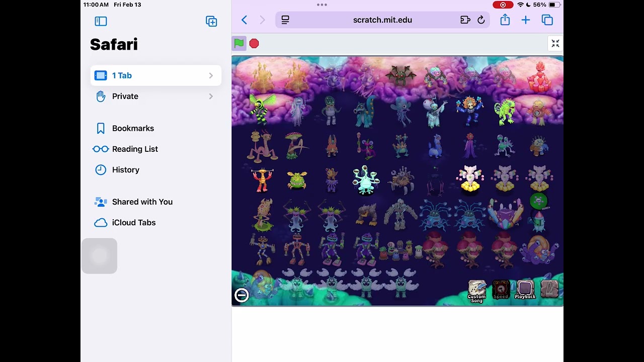Hide the Safari sidebar using the sidebar icon
The width and height of the screenshot is (644, 362).
tap(101, 21)
